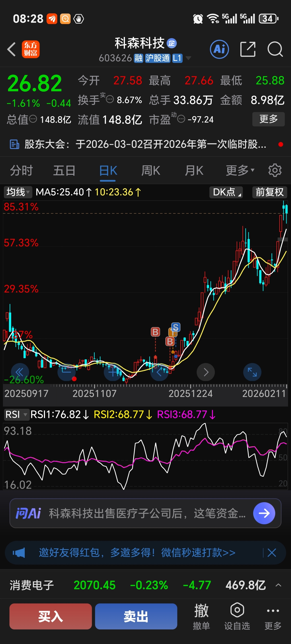
Task: Open 均线 indicator dropdown
Action: point(18,192)
